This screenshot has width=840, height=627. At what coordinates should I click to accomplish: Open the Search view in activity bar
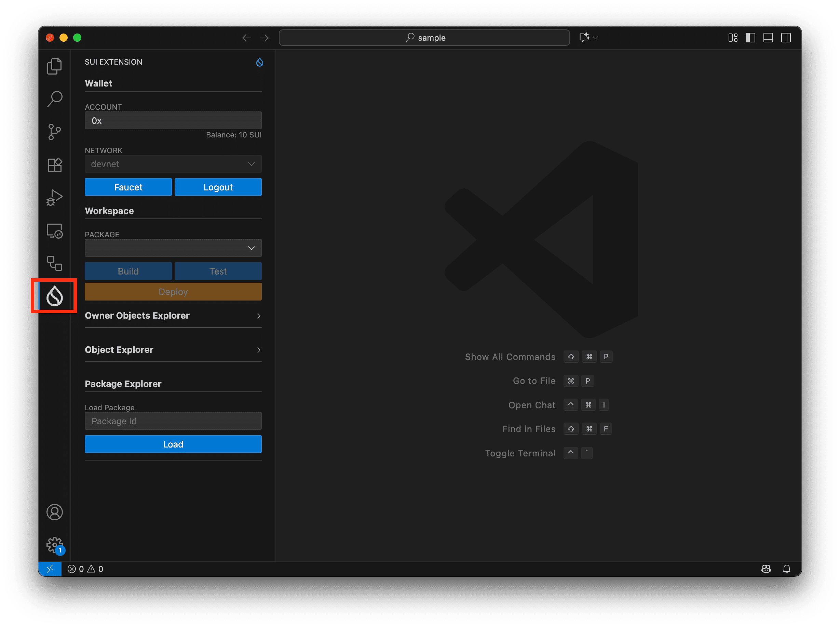tap(55, 99)
